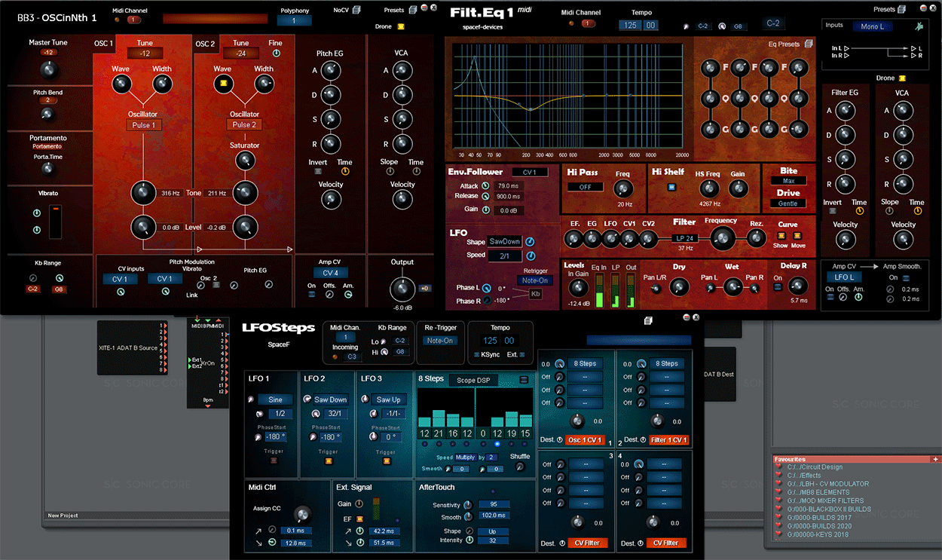Open the Amp CV 'LFO L' selector
This screenshot has height=560, width=942.
point(844,277)
